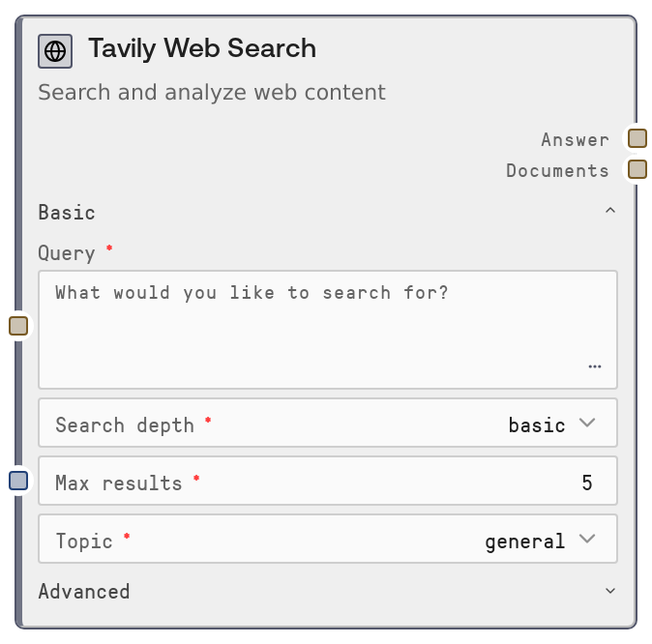Select the Tavily Web Search node title

(202, 48)
